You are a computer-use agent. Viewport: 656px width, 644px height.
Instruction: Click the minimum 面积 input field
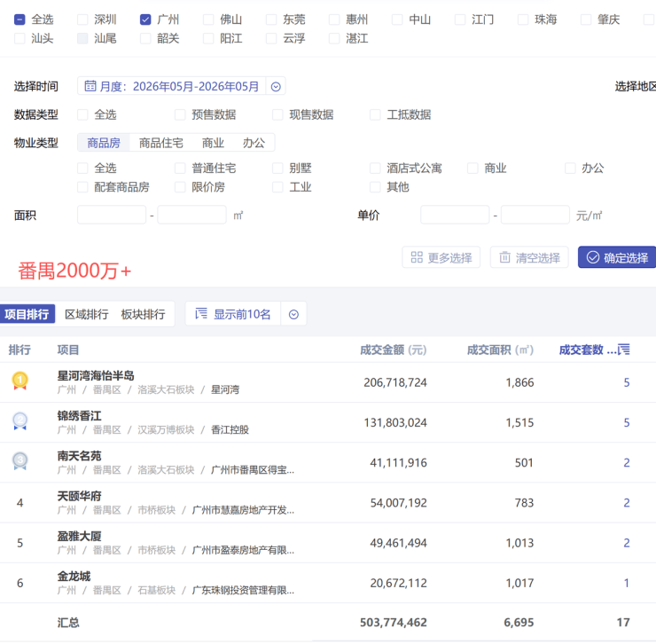point(112,215)
